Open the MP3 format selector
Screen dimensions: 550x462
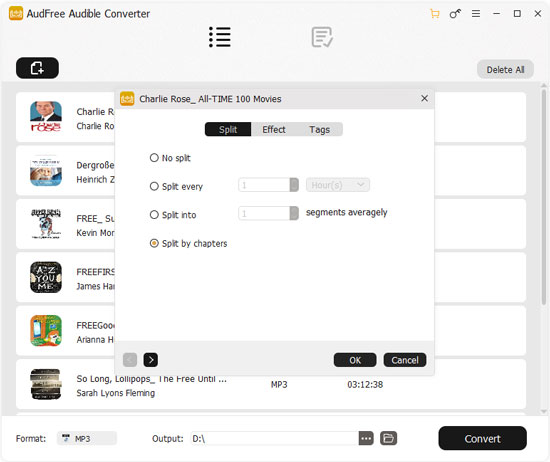tap(87, 438)
